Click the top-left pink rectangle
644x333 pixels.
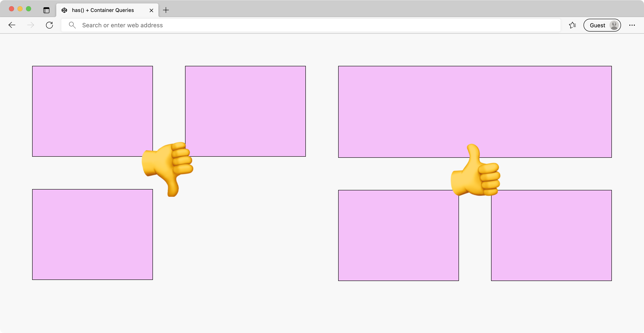coord(92,111)
